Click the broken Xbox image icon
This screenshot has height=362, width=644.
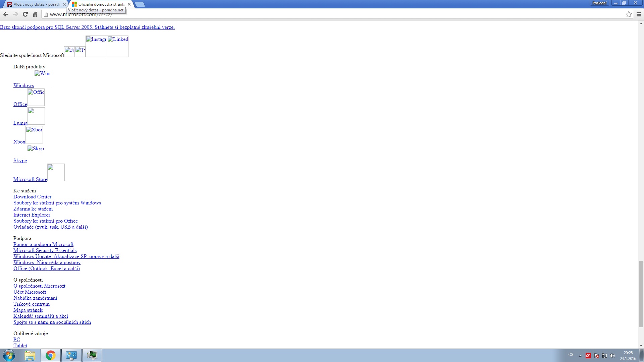[x=34, y=135]
